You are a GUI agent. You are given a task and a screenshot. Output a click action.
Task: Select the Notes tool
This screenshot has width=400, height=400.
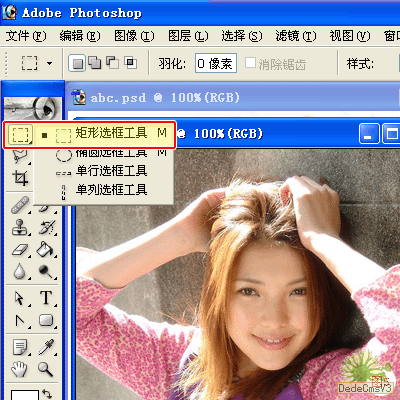(20, 347)
